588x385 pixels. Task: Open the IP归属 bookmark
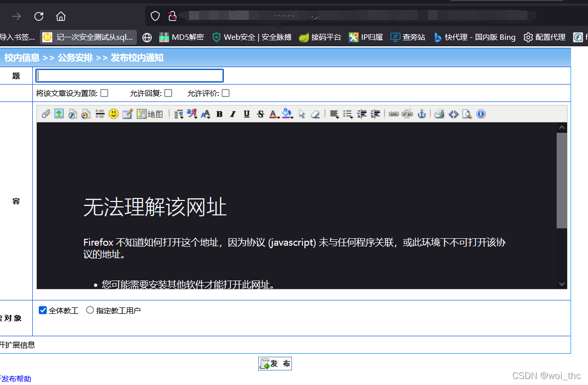pos(366,37)
